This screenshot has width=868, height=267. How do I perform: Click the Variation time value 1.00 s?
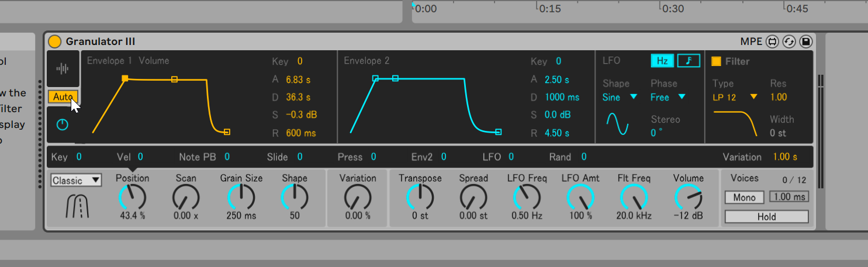click(x=785, y=157)
